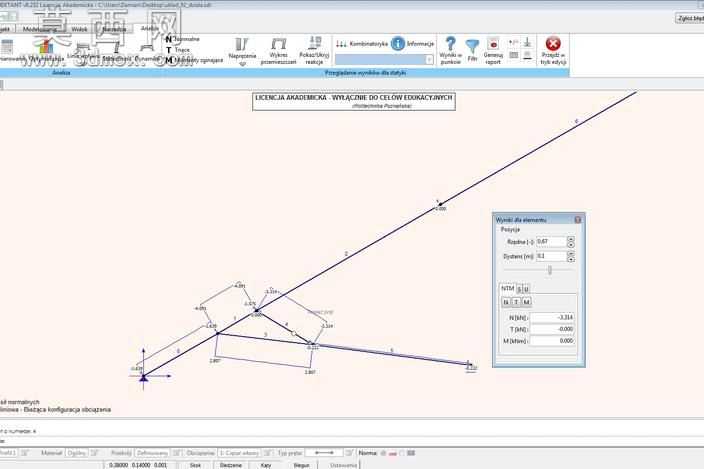Click the T [kN] value field

(x=553, y=329)
